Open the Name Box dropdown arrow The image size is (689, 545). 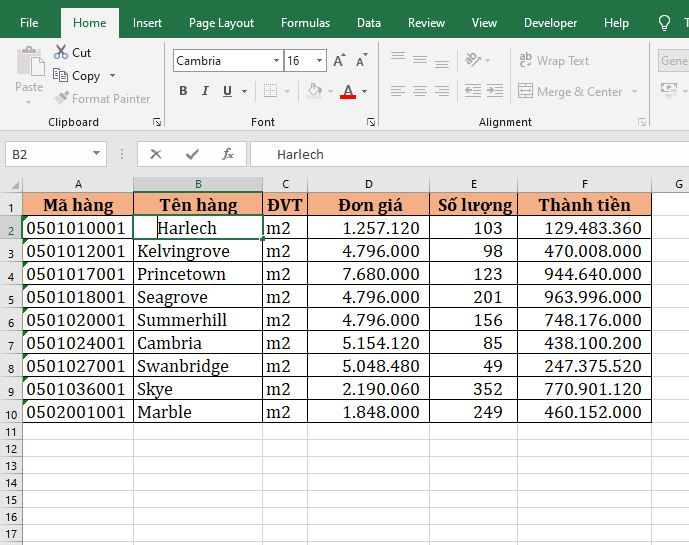(x=97, y=154)
